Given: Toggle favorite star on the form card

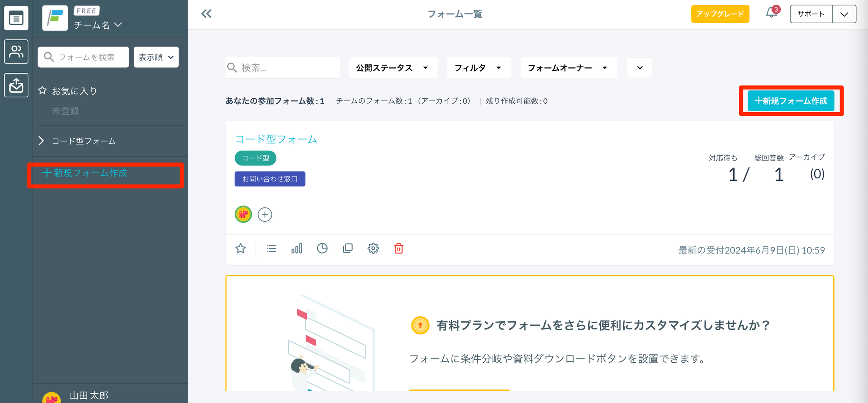Looking at the screenshot, I should point(241,248).
